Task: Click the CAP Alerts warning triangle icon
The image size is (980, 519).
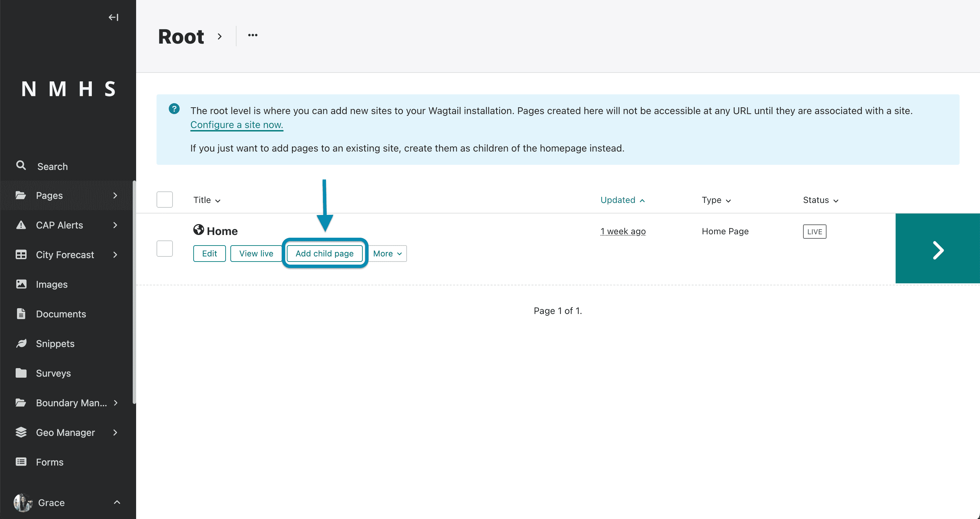Action: [21, 225]
